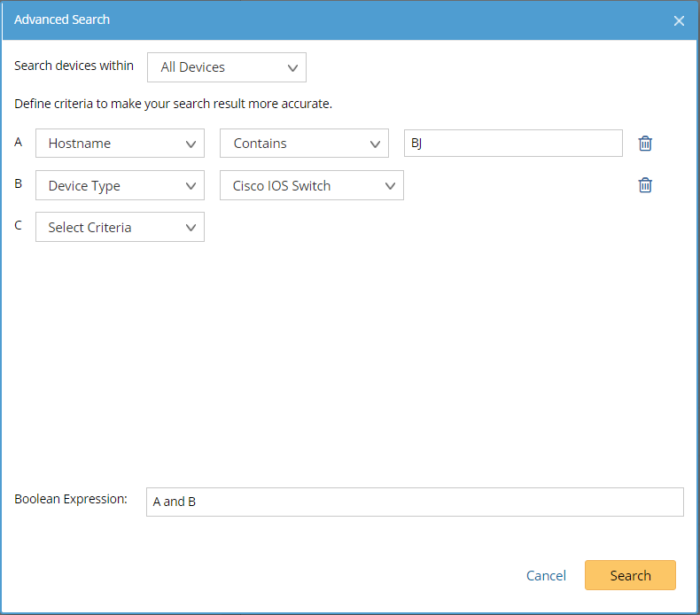Click the Cancel link
Image resolution: width=700 pixels, height=615 pixels.
point(546,576)
